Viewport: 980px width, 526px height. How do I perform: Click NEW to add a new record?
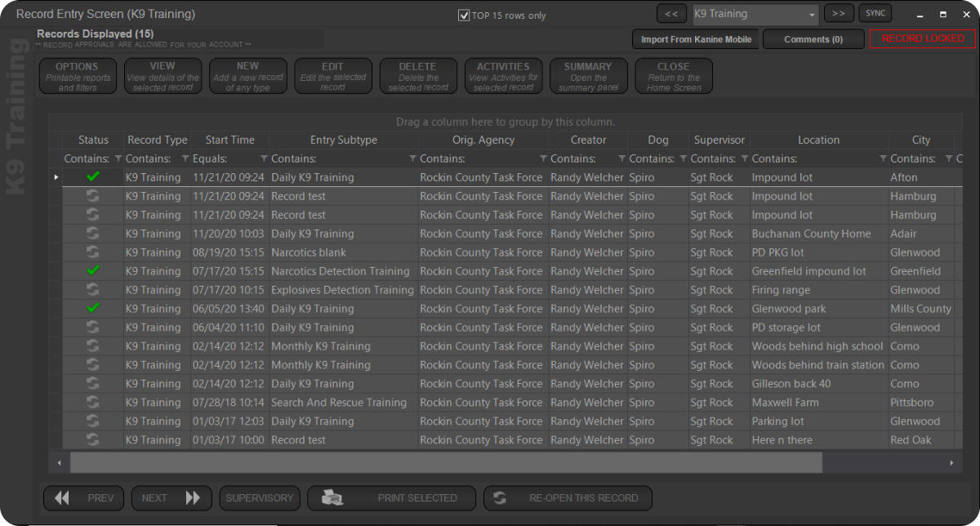click(248, 76)
